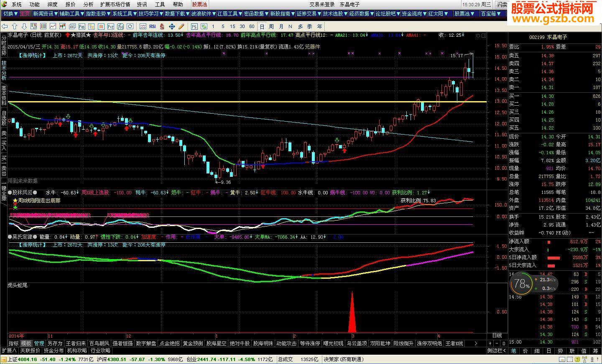The width and height of the screenshot is (602, 364).
Task: Select the 分时走势 sidebar tab
Action: pyautogui.click(x=4, y=46)
